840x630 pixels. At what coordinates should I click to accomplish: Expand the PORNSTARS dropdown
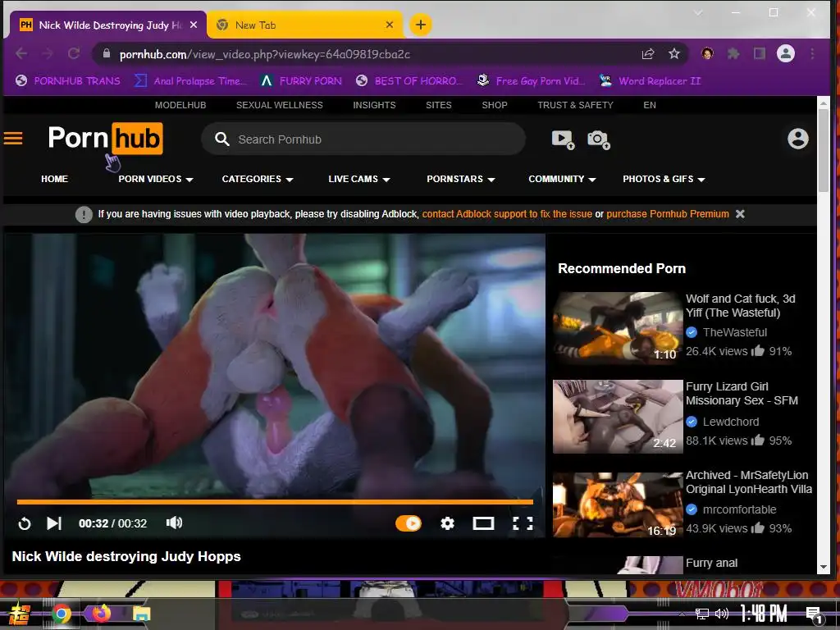[x=461, y=179]
